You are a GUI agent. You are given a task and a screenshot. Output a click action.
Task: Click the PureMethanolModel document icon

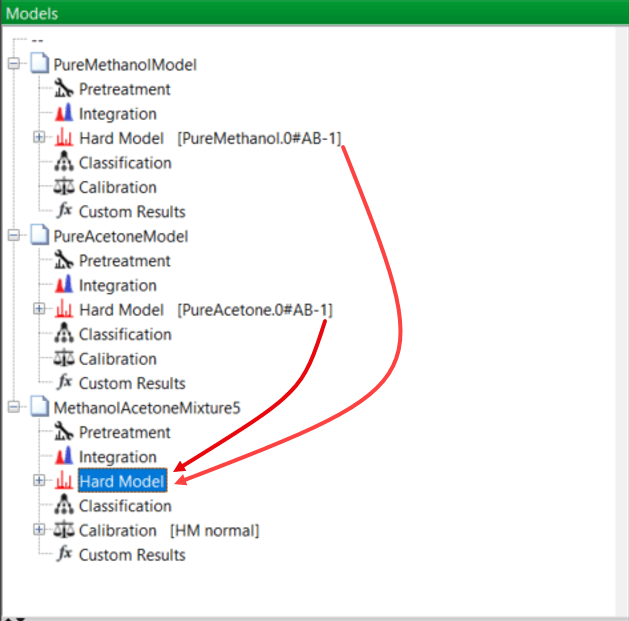[39, 65]
